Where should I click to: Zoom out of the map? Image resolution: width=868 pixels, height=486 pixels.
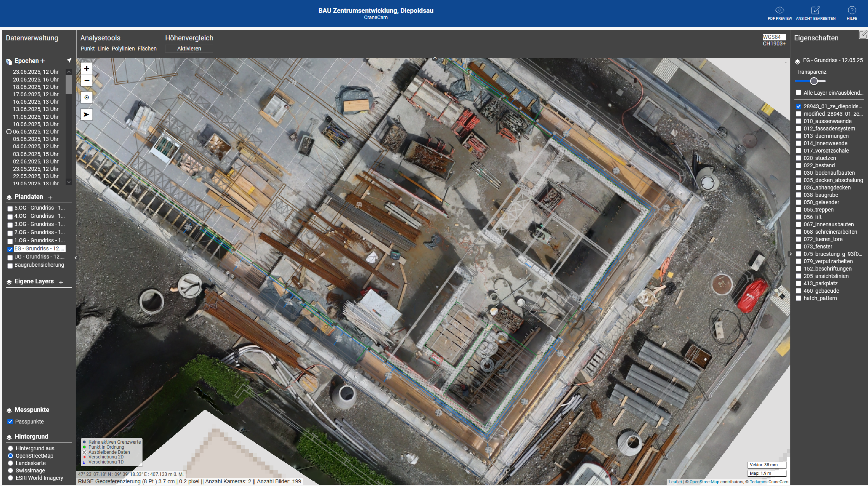click(x=87, y=81)
